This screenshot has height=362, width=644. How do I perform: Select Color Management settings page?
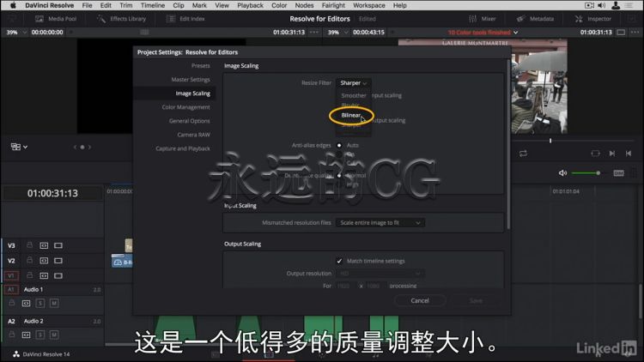[x=185, y=106]
